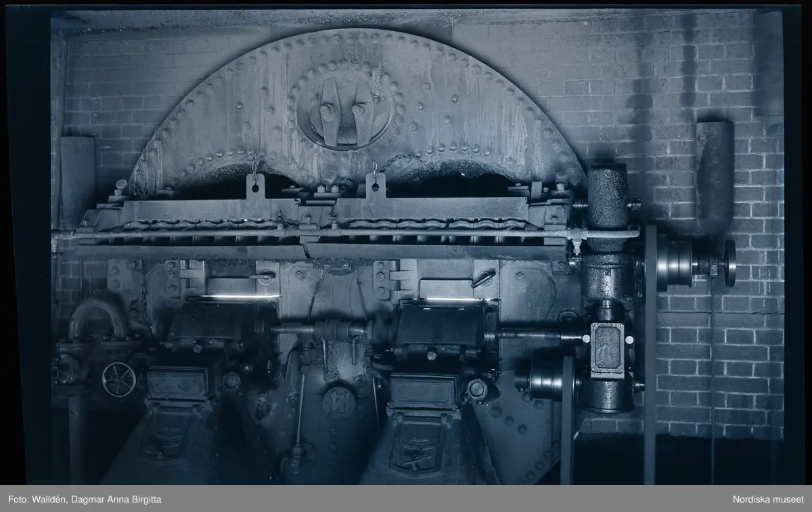Click the upright cylinder left of the boiler
This screenshot has height=512, width=812.
(78, 176)
